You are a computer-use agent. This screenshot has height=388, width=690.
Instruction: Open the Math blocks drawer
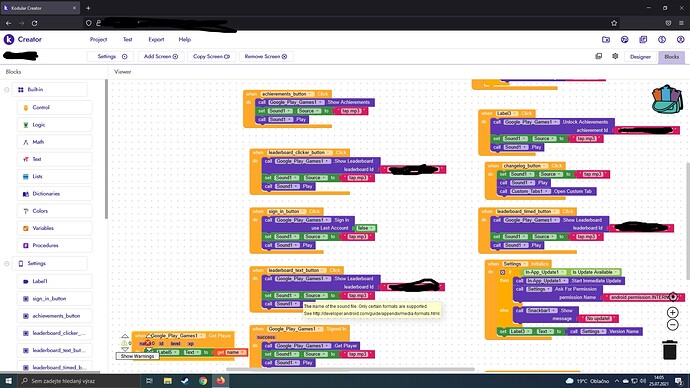pos(55,142)
